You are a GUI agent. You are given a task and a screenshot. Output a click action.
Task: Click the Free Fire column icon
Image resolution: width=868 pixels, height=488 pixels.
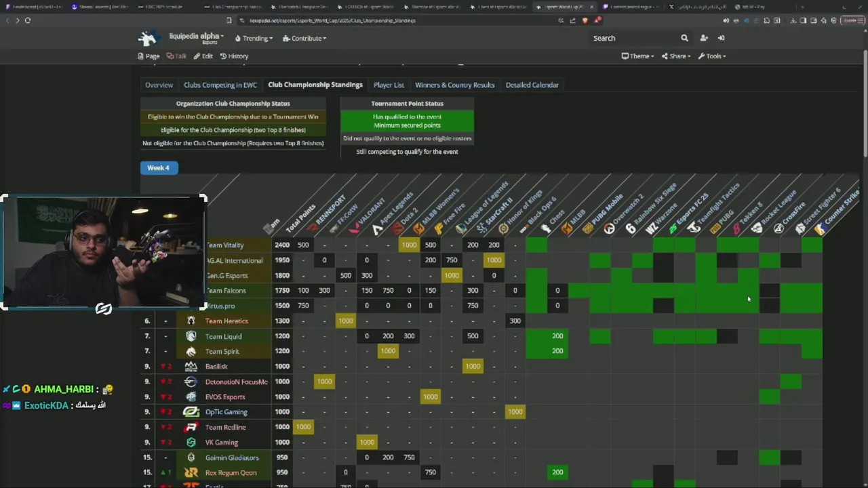pyautogui.click(x=439, y=229)
